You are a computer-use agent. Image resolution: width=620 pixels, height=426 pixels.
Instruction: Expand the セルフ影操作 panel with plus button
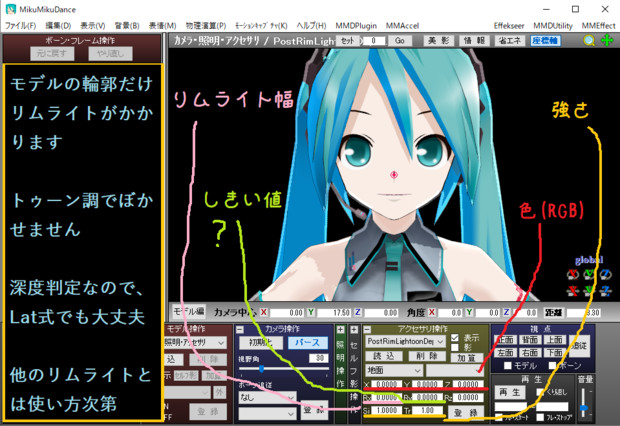click(354, 329)
